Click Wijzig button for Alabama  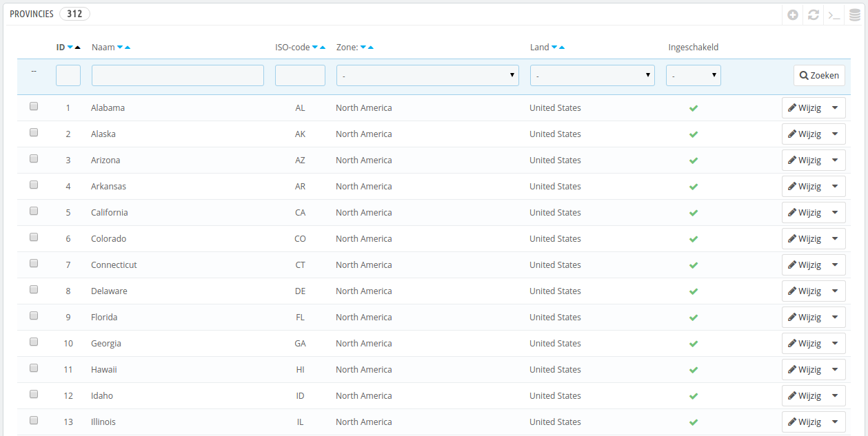(x=804, y=108)
